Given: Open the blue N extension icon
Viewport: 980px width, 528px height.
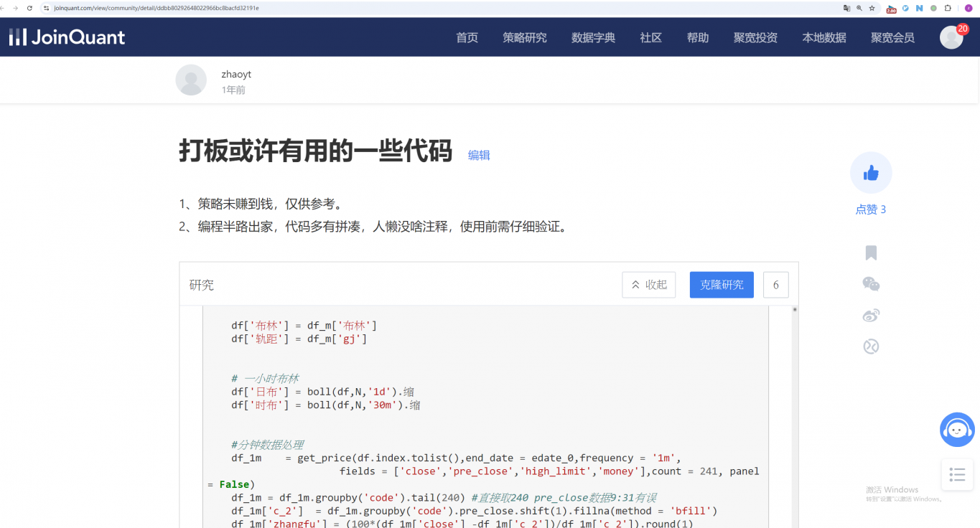Looking at the screenshot, I should point(919,8).
